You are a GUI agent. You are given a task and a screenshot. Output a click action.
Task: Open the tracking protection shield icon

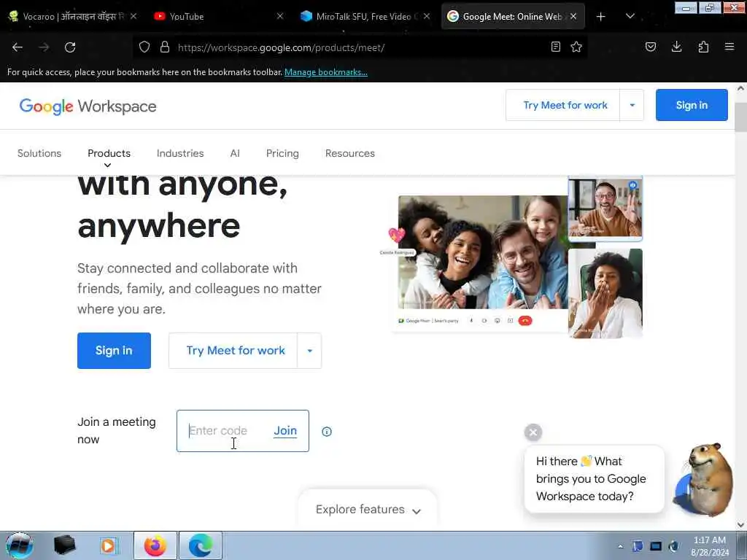pyautogui.click(x=144, y=47)
